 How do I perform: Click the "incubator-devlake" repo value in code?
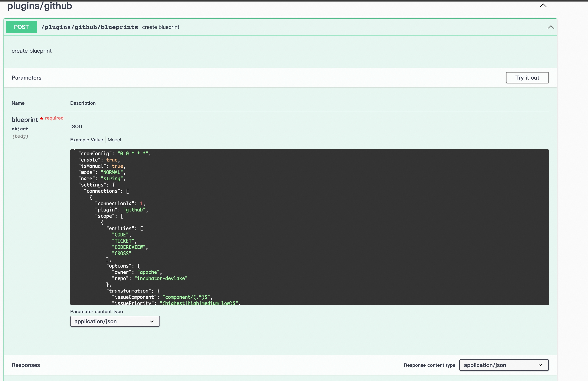coord(161,278)
